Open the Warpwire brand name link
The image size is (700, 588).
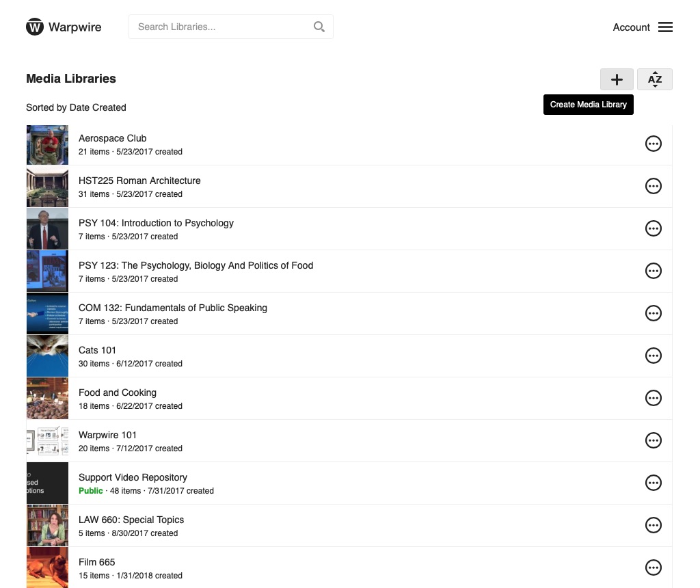[75, 27]
